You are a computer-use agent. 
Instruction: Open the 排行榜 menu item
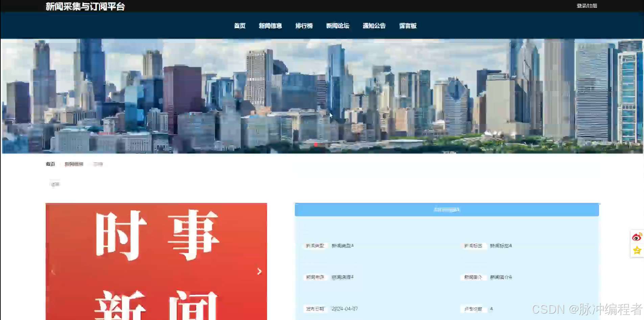click(304, 26)
